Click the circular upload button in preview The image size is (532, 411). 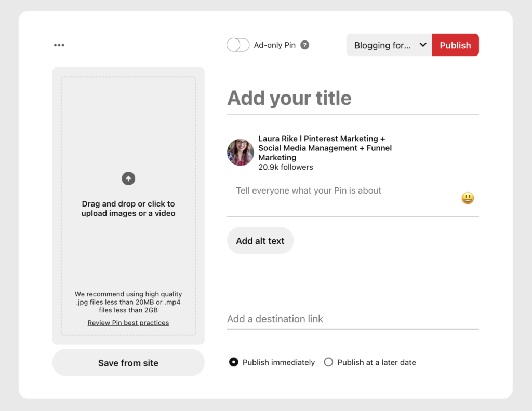pos(128,179)
